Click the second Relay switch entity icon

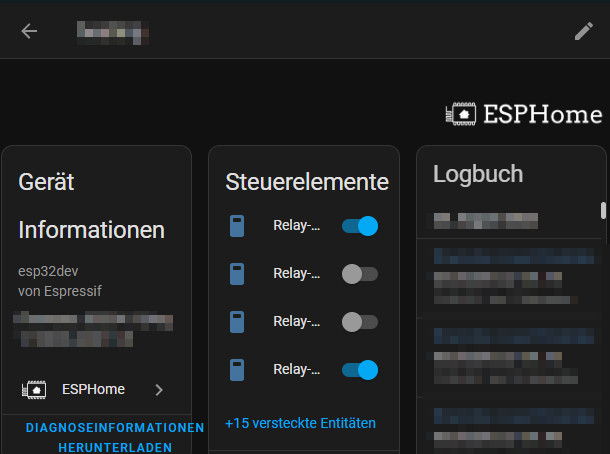[x=237, y=274]
